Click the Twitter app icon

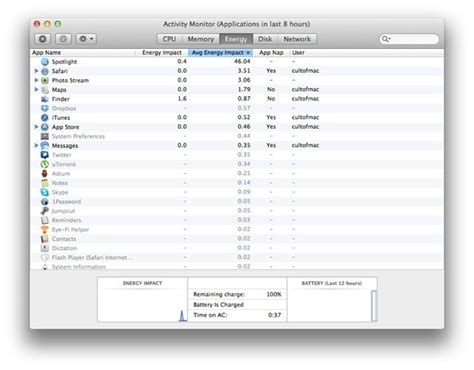[45, 155]
